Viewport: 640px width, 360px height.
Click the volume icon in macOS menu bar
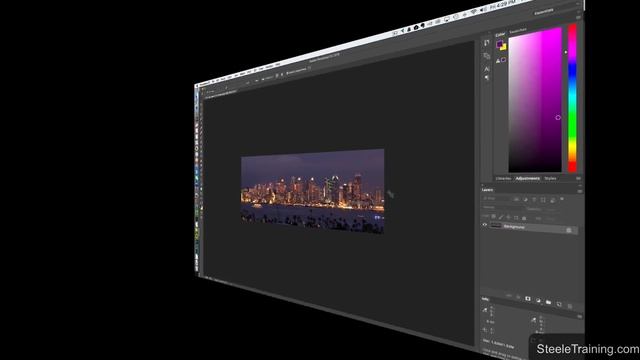click(x=482, y=10)
